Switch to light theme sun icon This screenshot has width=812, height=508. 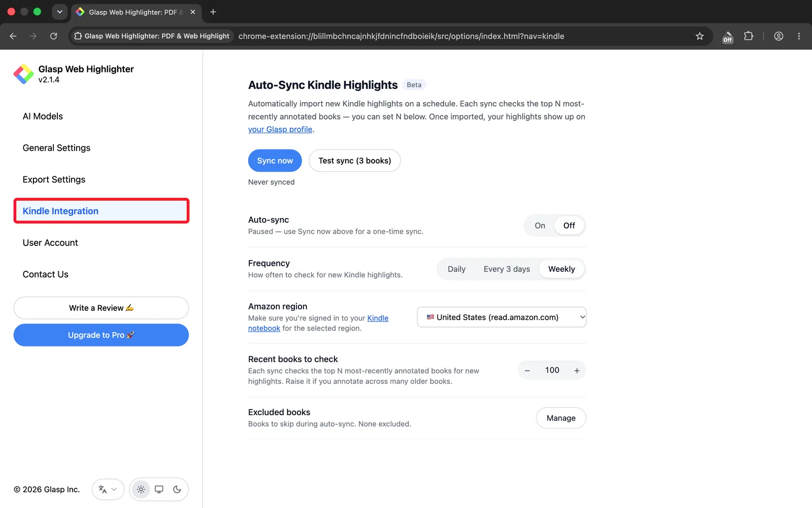pos(141,490)
